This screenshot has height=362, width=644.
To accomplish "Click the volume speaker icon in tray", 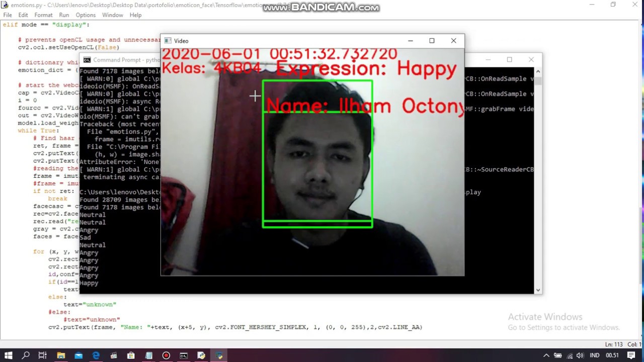I will pyautogui.click(x=580, y=355).
